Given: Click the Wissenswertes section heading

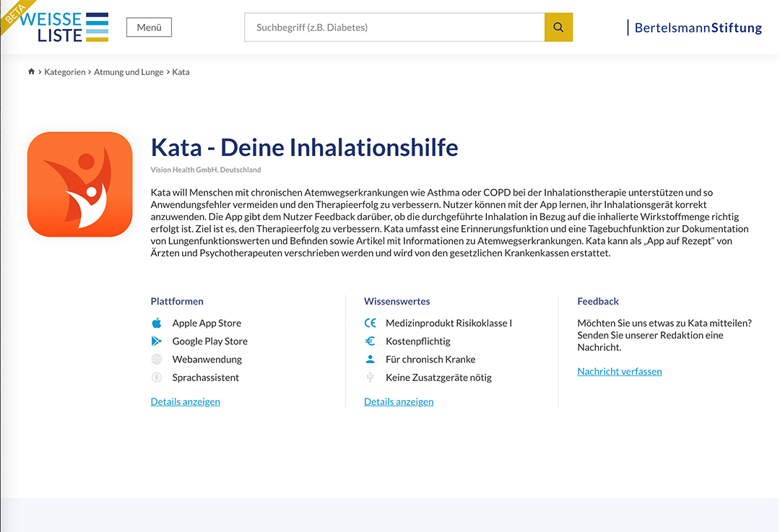Looking at the screenshot, I should point(397,301).
